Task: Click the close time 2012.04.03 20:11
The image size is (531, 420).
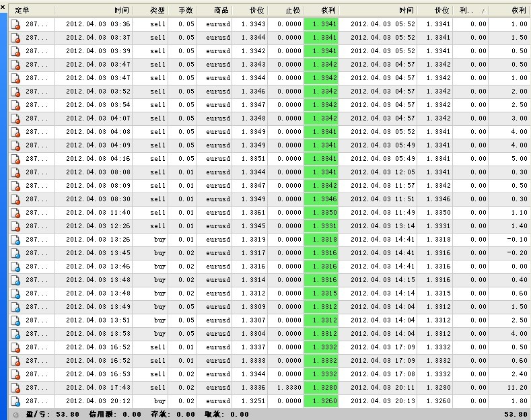Action: coord(383,388)
